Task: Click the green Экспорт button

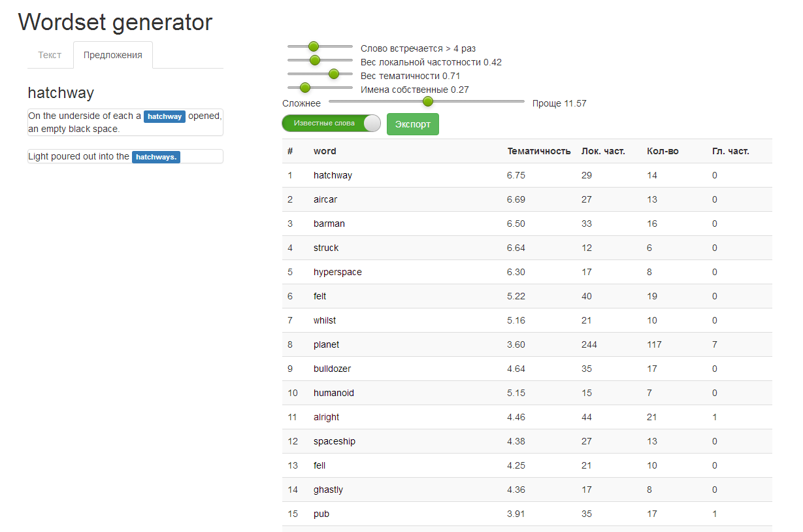Action: (x=413, y=124)
